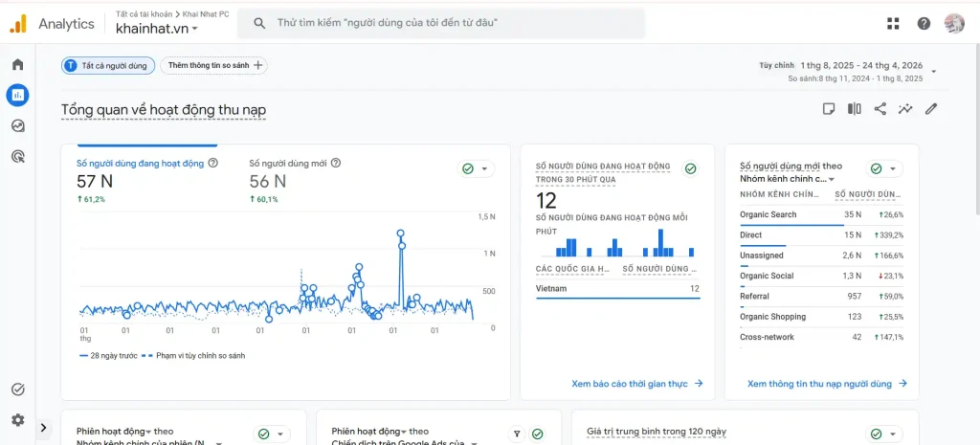Click the pencil customize report icon
Screen dimensions: 980x445
[x=931, y=109]
